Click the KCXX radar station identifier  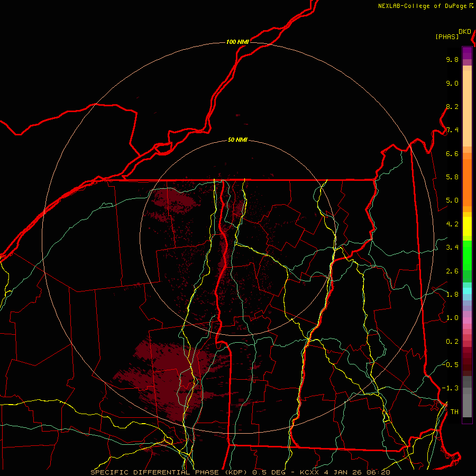[x=309, y=472]
